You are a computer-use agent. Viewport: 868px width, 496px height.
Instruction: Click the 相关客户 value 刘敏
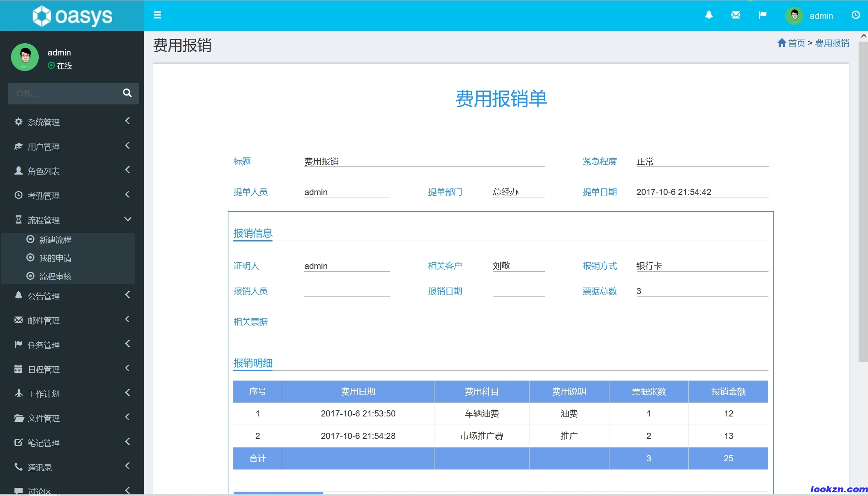coord(518,266)
